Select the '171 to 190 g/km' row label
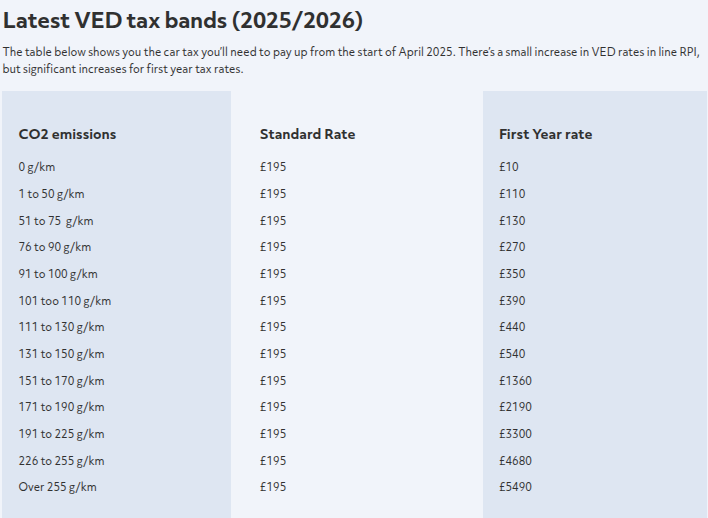The width and height of the screenshot is (708, 518). (61, 407)
